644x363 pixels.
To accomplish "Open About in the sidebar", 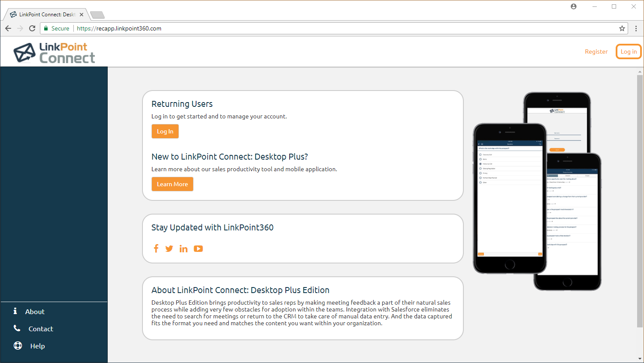I will click(x=35, y=312).
